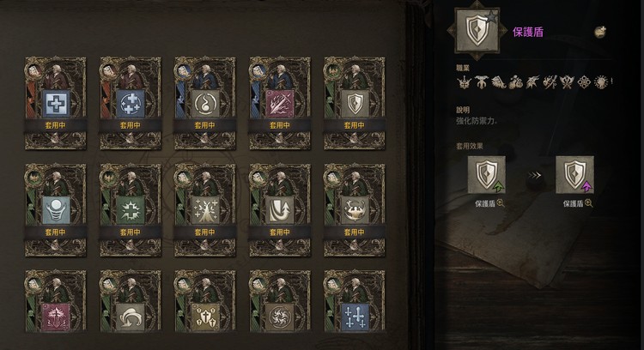Select the spiral vortex skill card
The height and width of the screenshot is (350, 644).
(x=280, y=301)
